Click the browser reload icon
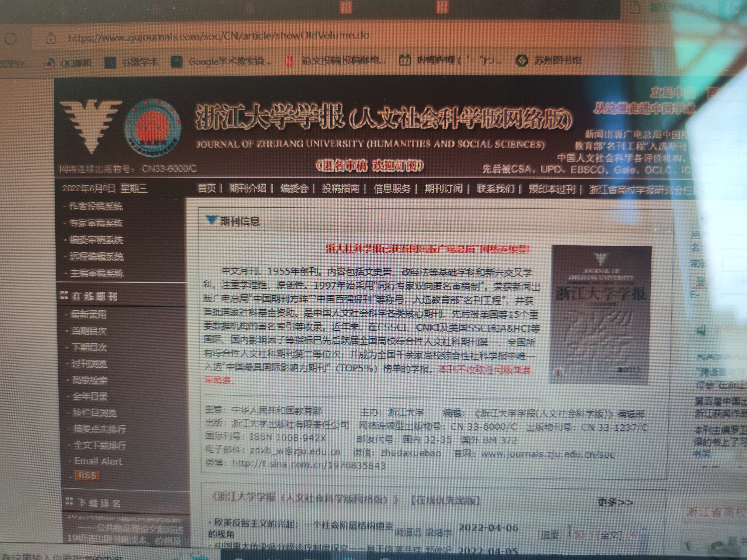 [x=11, y=39]
